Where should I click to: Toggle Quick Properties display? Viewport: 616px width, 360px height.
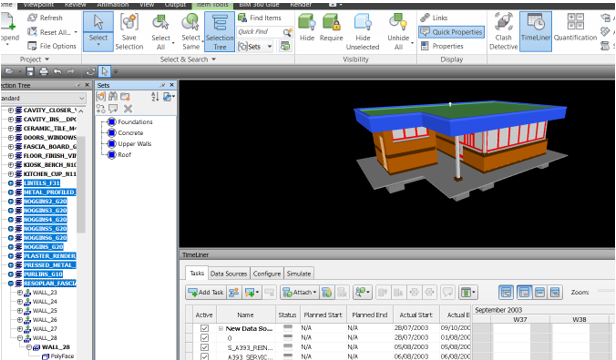(x=451, y=32)
